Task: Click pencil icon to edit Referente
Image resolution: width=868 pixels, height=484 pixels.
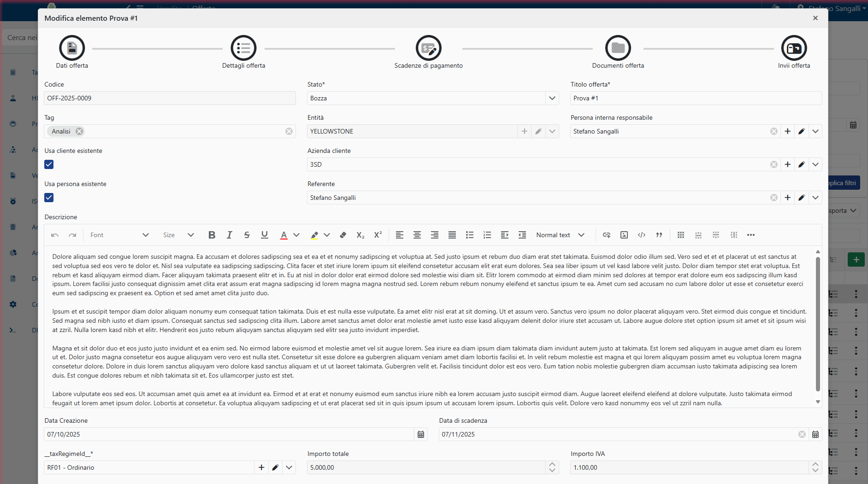Action: (801, 198)
